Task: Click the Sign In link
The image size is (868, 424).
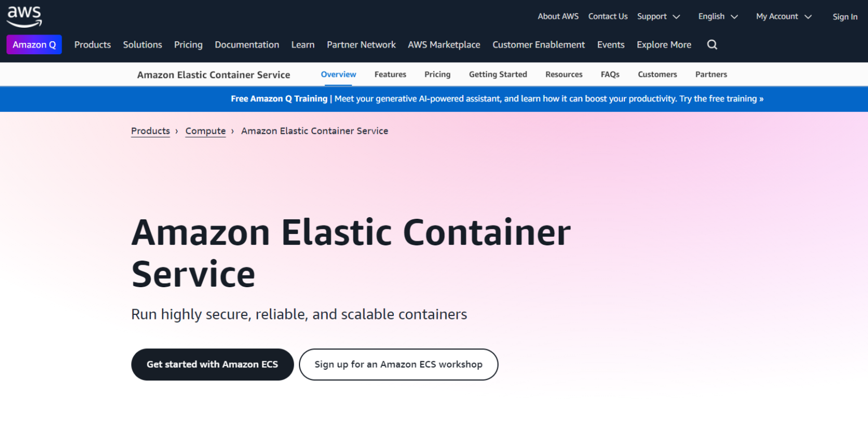Action: (845, 16)
